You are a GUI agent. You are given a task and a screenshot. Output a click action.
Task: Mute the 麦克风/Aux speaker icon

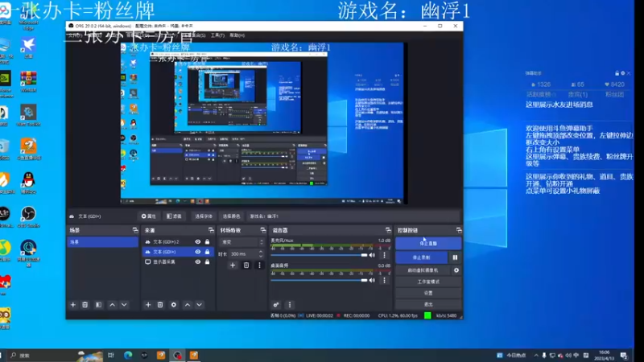pyautogui.click(x=372, y=255)
